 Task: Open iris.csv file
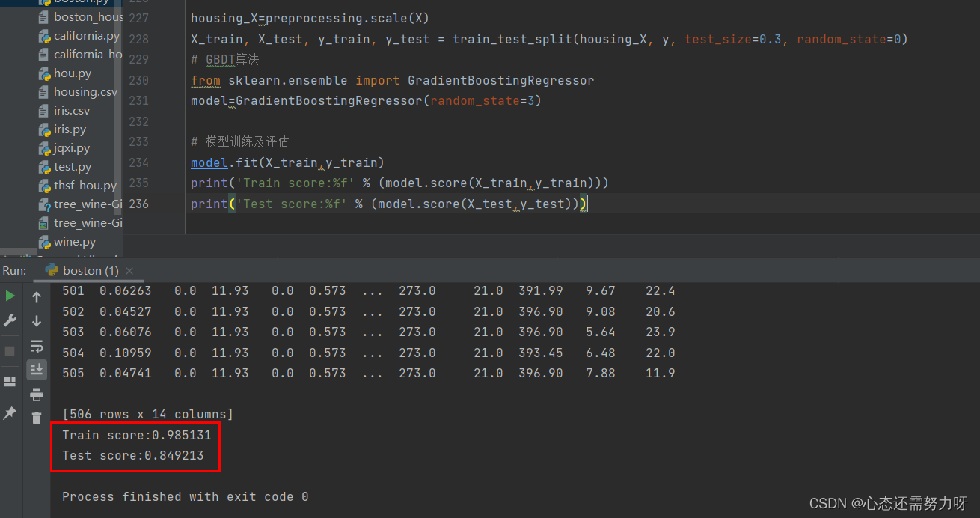72,111
